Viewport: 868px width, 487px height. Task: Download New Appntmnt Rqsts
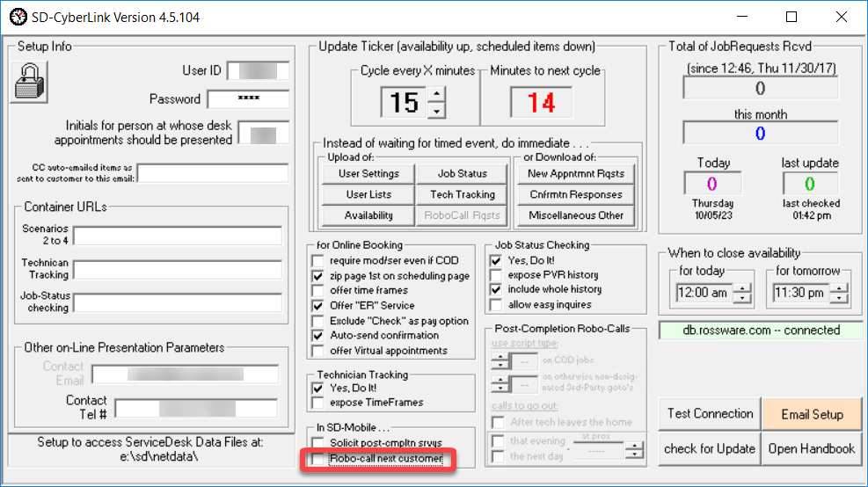tap(576, 174)
